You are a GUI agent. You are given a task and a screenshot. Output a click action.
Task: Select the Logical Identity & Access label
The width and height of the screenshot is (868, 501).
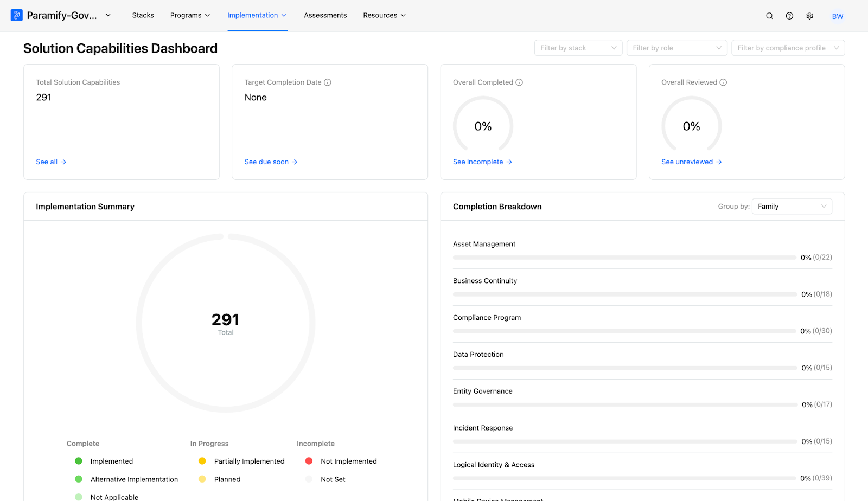point(494,465)
